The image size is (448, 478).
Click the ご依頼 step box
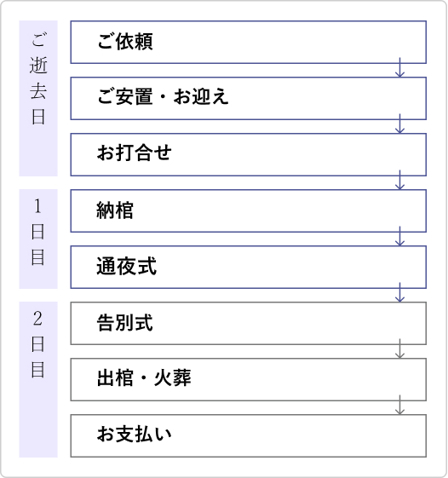point(249,42)
